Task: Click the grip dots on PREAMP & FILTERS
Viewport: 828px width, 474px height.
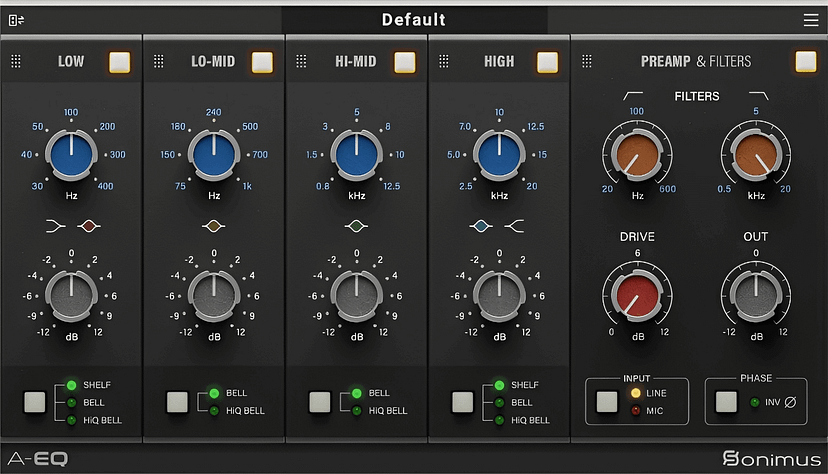Action: [587, 62]
